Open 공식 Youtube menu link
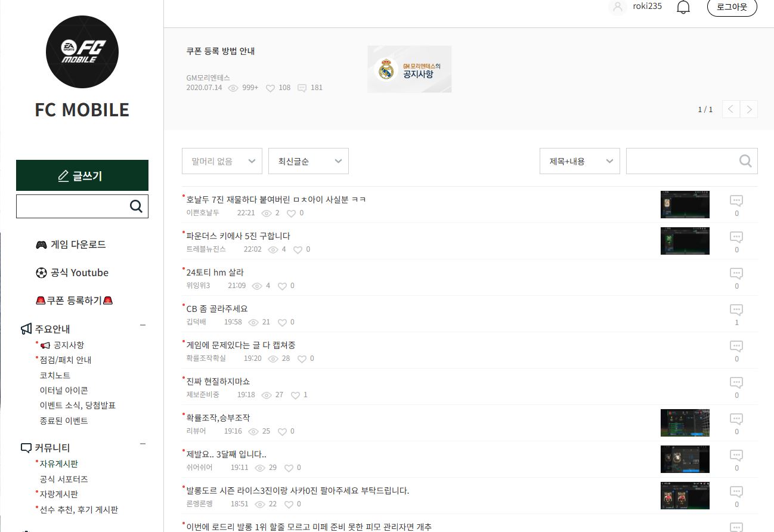774x532 pixels. coord(72,273)
